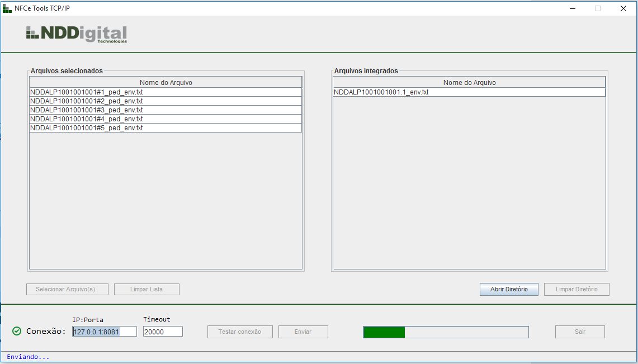Viewport: 638px width, 364px height.
Task: Select integrated file NDDALP1001001001.1_env.txt
Action: [381, 92]
